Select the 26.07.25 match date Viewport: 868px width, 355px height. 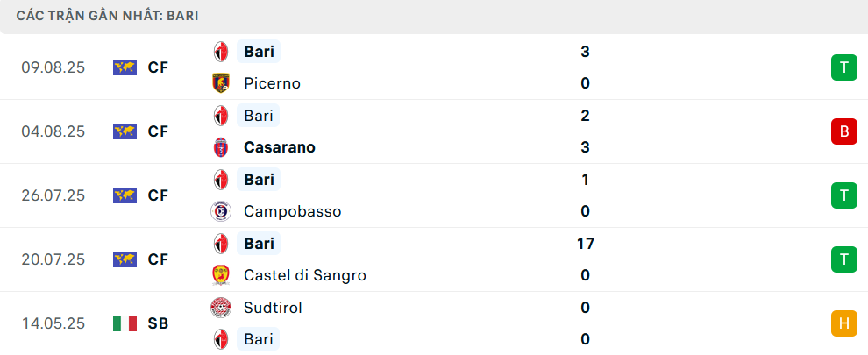coord(53,195)
